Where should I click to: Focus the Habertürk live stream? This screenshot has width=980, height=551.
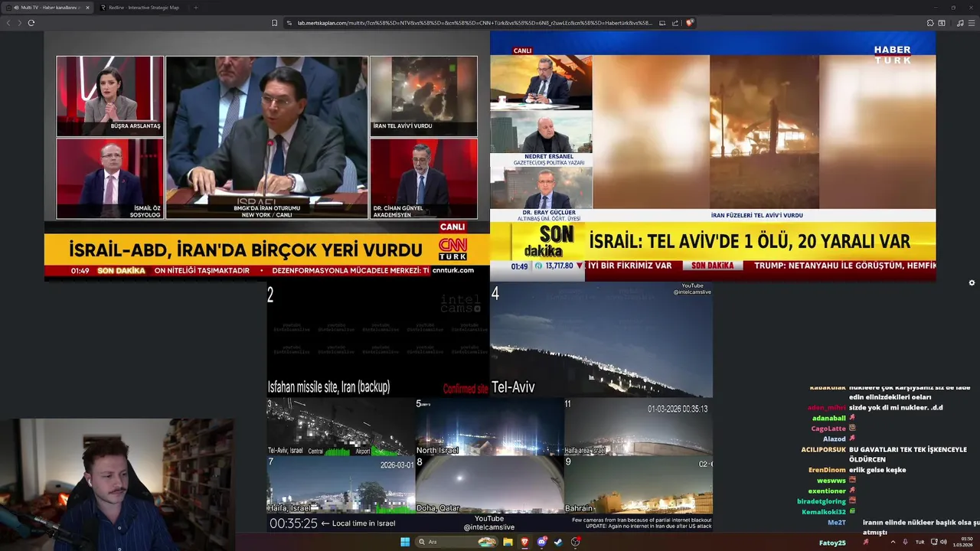click(x=713, y=156)
